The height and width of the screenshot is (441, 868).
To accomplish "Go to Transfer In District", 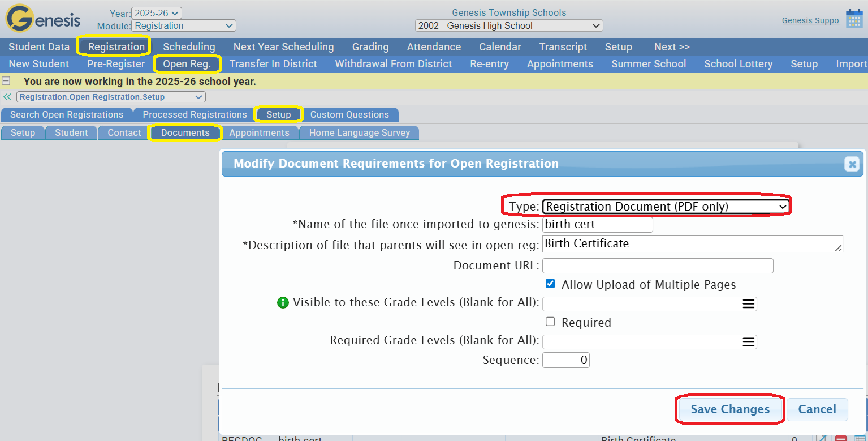I will [x=273, y=64].
